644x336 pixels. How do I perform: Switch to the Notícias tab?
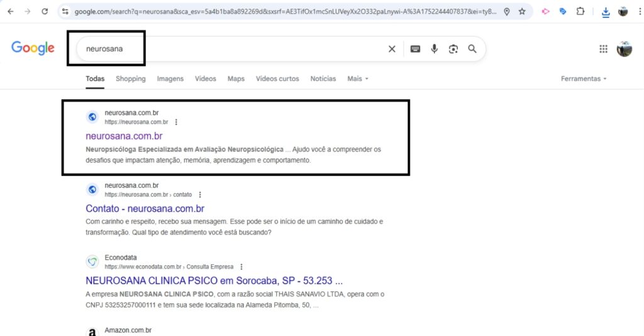click(323, 79)
